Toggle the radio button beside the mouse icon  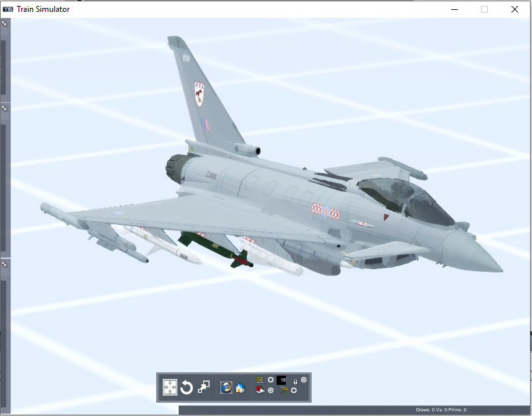304,380
